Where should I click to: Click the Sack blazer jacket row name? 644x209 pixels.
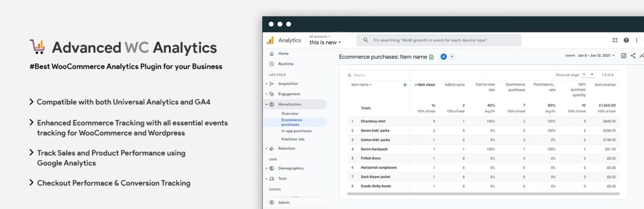(375, 176)
